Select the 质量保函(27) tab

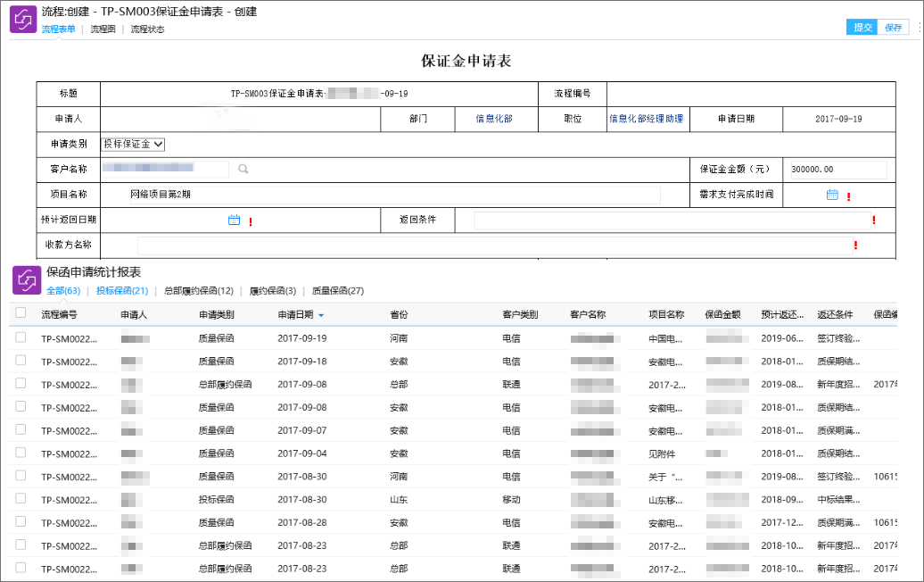[338, 291]
